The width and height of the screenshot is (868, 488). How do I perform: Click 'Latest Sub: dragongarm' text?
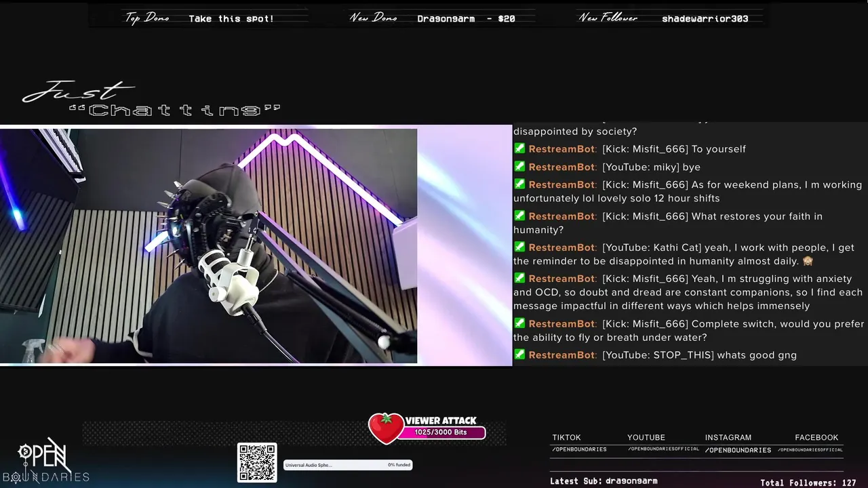click(x=604, y=481)
